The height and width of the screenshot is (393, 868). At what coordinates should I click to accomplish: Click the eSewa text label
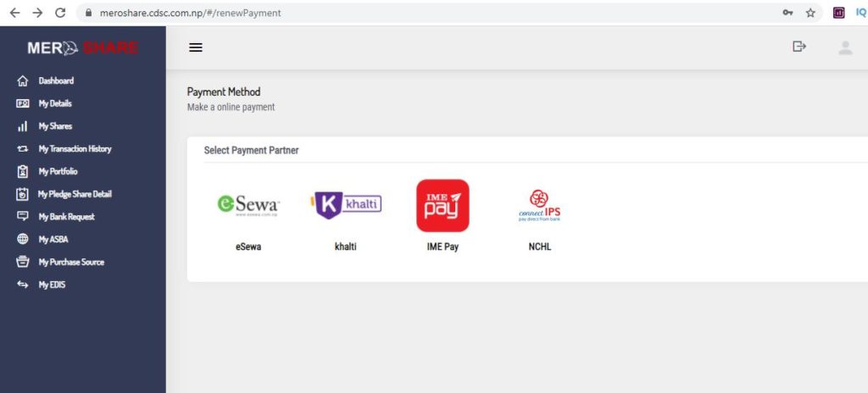pos(248,246)
